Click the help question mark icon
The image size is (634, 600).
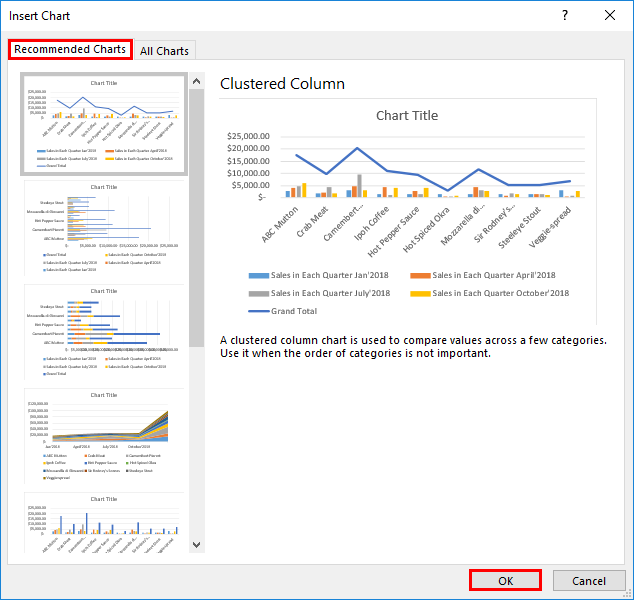[565, 15]
